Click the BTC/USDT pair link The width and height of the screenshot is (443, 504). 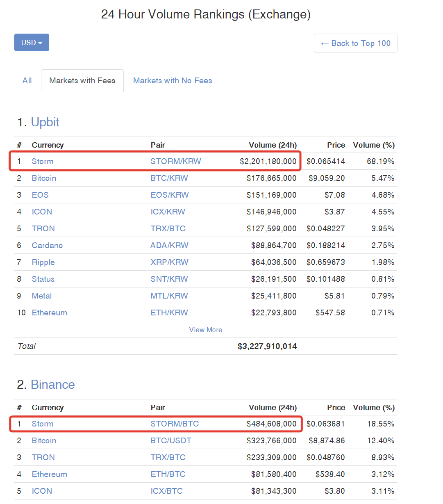(171, 441)
